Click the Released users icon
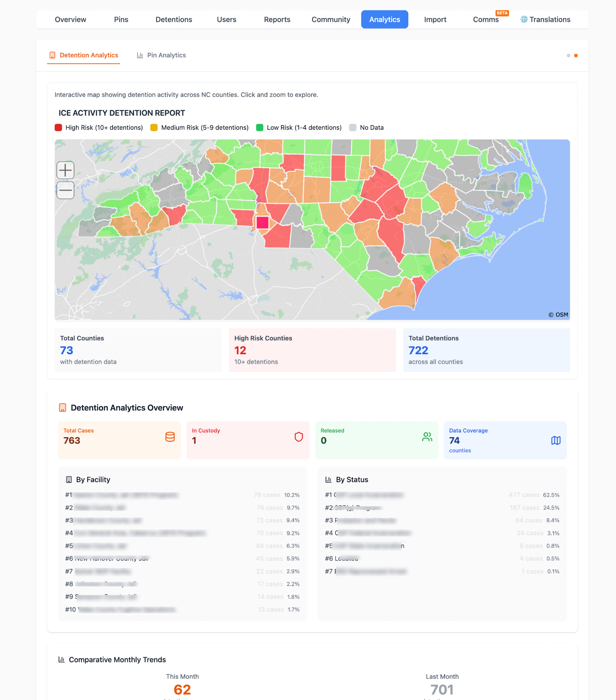The width and height of the screenshot is (616, 700). (427, 437)
